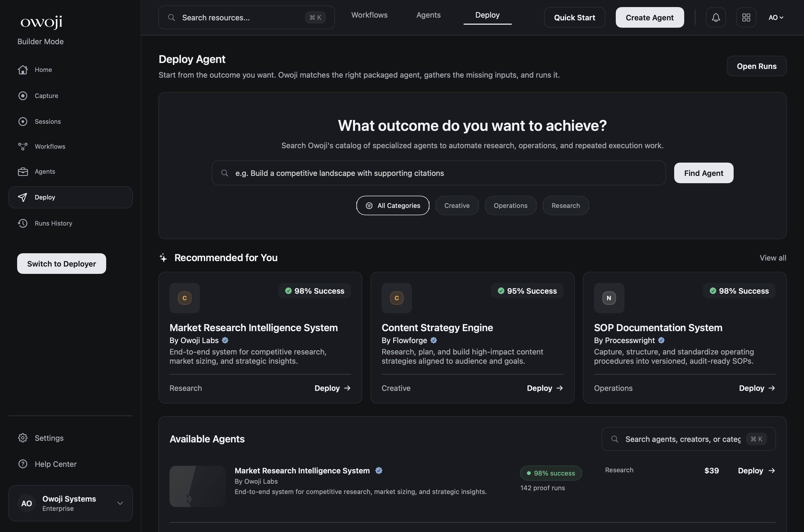The image size is (804, 532).
Task: Click the Create Agent button
Action: click(649, 17)
